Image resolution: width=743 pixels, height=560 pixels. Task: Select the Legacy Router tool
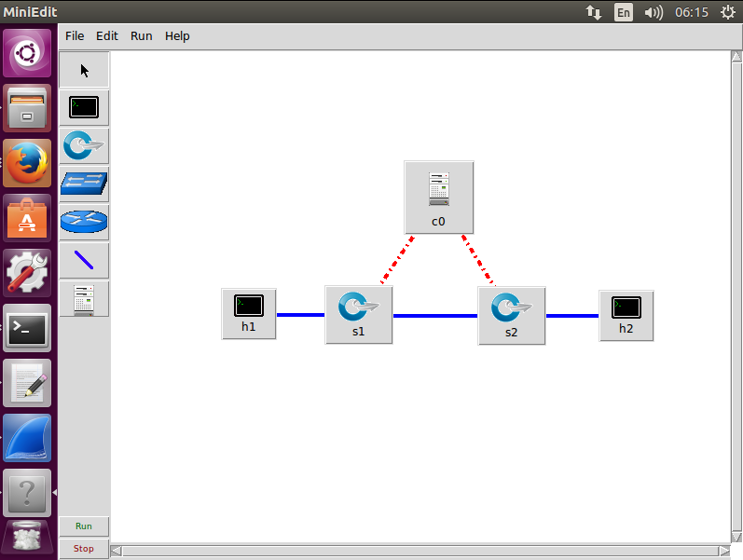coord(84,222)
